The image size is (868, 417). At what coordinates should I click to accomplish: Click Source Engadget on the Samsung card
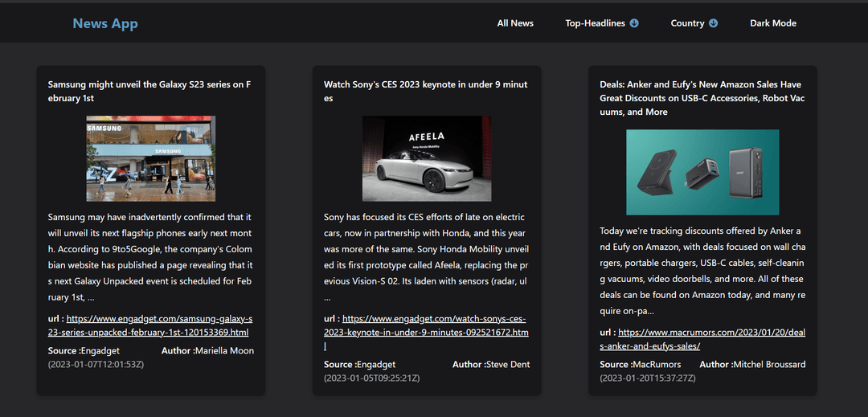84,350
